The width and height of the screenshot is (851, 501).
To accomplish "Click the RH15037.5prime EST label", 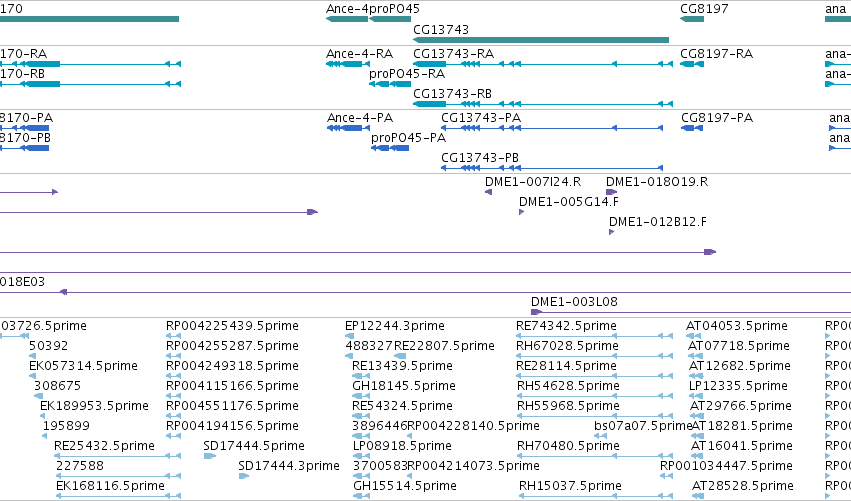I will pyautogui.click(x=570, y=486).
